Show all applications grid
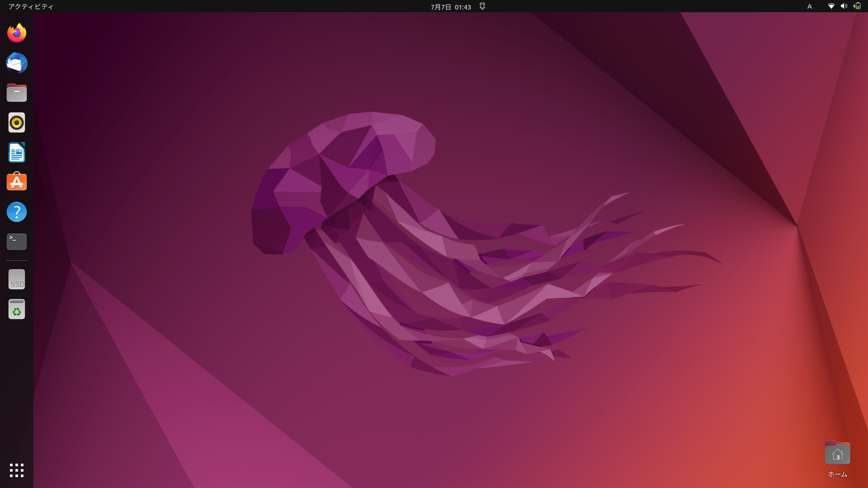The height and width of the screenshot is (488, 868). pyautogui.click(x=16, y=470)
